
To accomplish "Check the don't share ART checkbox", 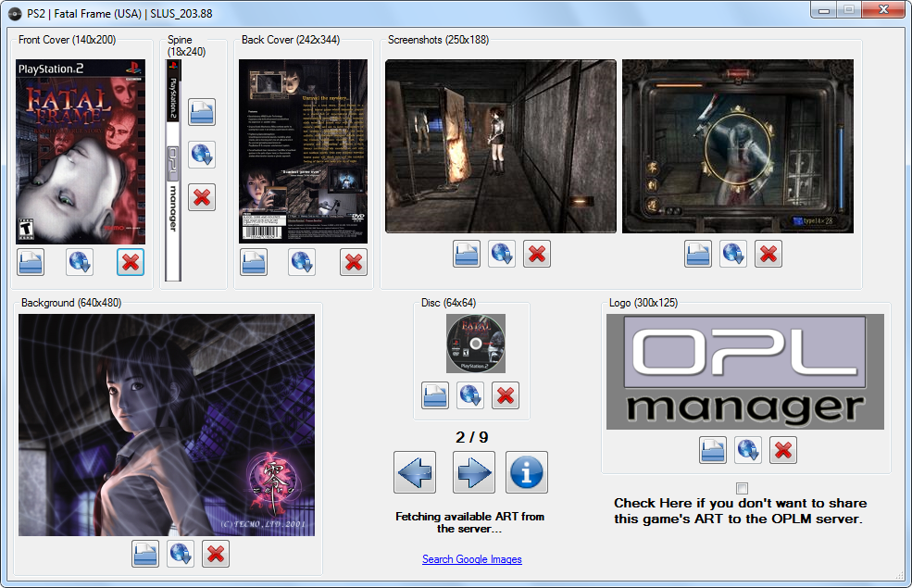I will click(742, 488).
